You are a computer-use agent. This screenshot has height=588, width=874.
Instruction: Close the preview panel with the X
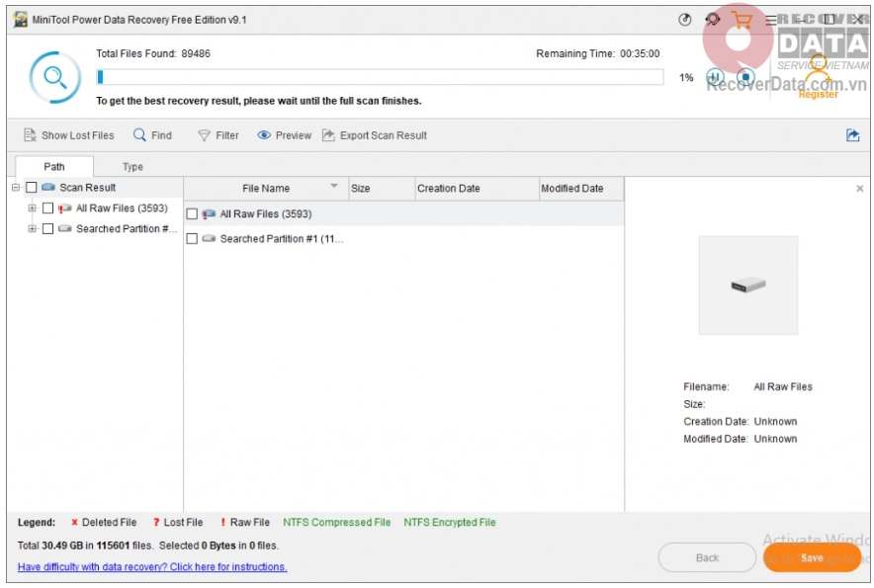[x=859, y=189]
